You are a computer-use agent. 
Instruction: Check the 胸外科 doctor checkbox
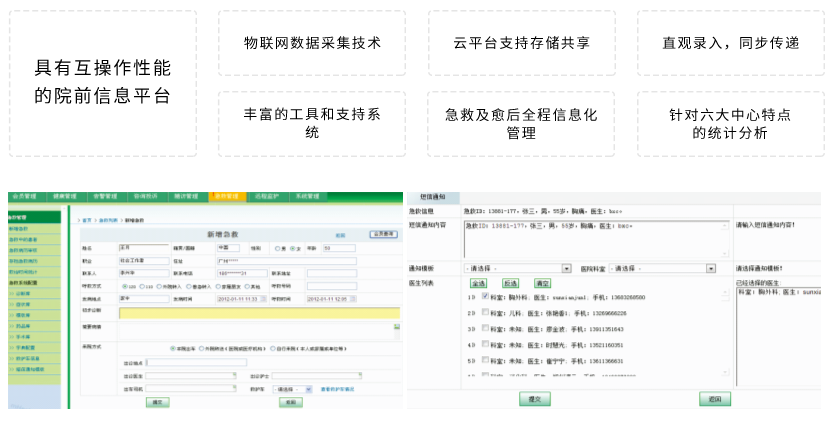pos(485,297)
